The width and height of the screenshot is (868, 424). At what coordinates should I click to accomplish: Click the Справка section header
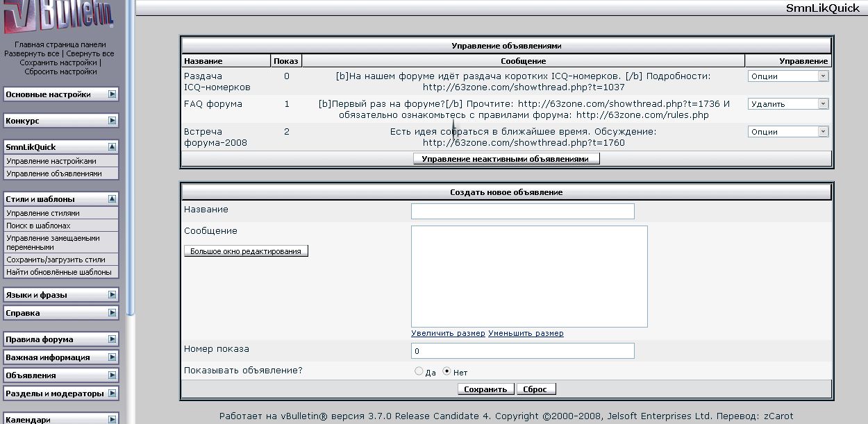[x=60, y=313]
